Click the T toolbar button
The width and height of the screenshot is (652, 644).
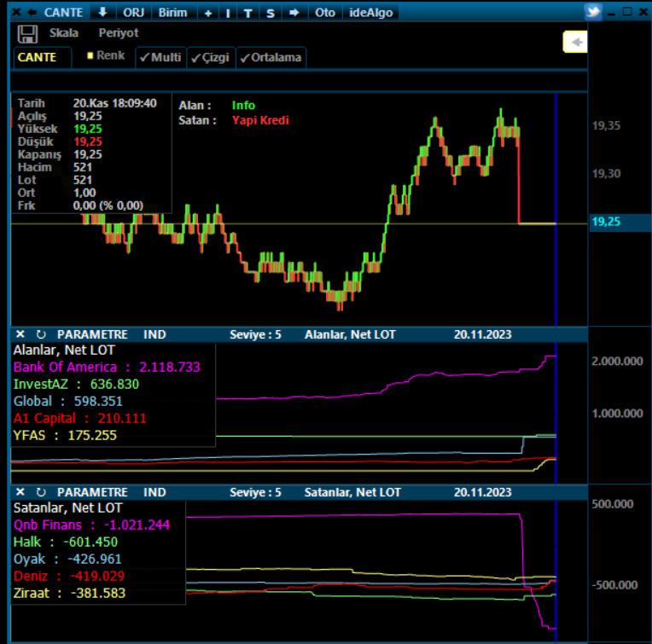[x=247, y=13]
